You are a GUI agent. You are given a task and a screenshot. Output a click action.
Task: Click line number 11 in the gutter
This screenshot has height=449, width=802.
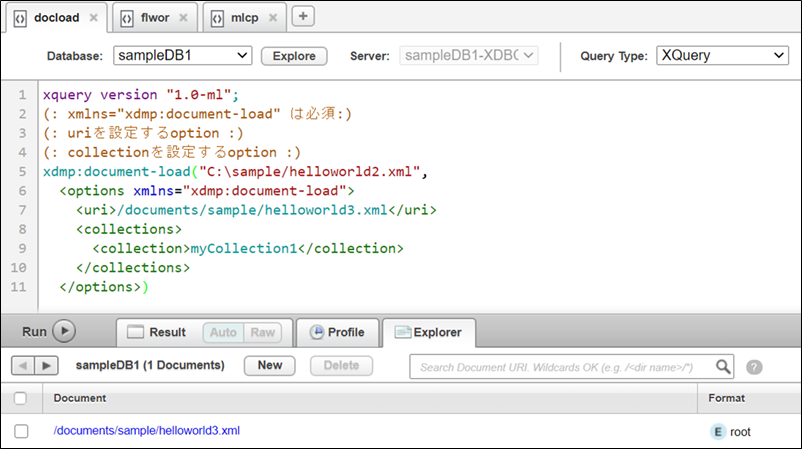pyautogui.click(x=18, y=287)
